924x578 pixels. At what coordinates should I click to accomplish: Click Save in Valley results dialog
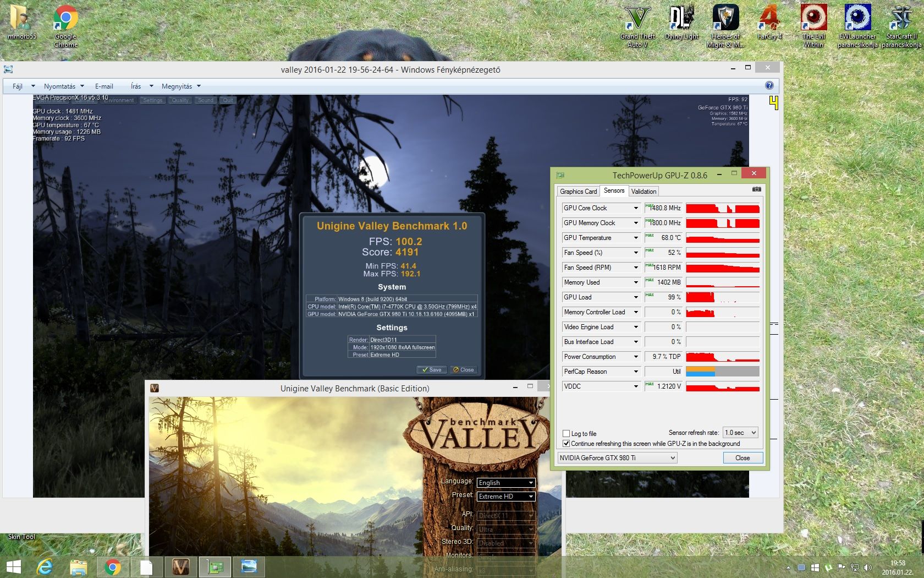tap(432, 369)
